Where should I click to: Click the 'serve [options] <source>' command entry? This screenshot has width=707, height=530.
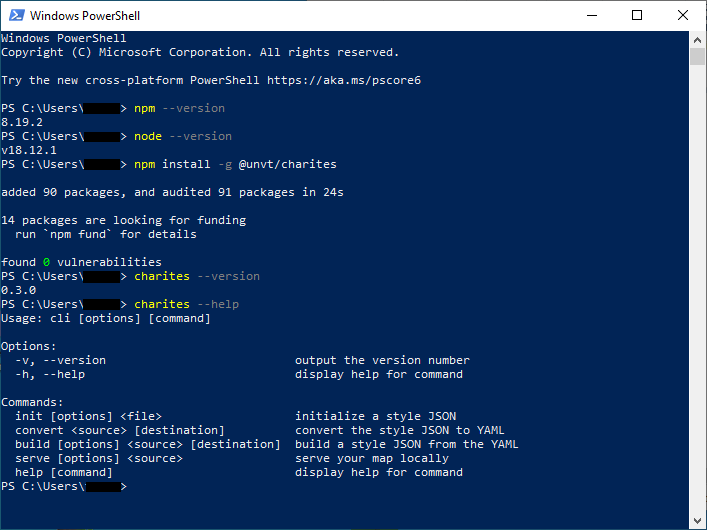click(x=99, y=458)
